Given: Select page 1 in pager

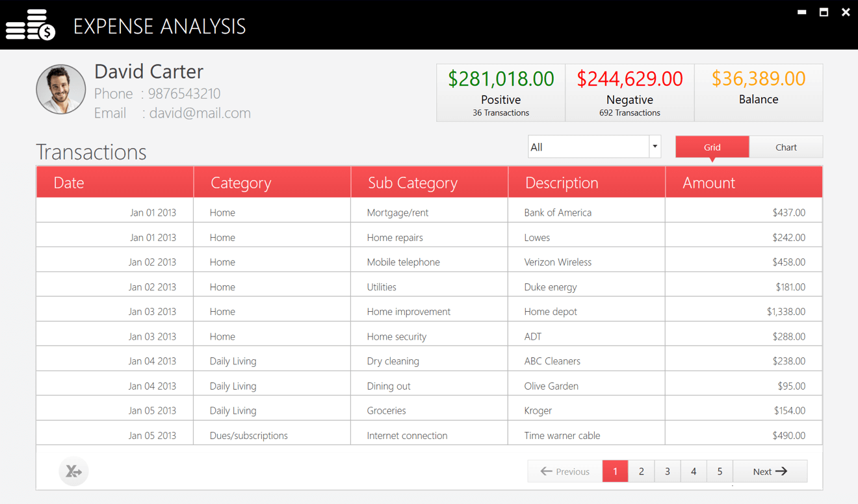Looking at the screenshot, I should point(616,472).
